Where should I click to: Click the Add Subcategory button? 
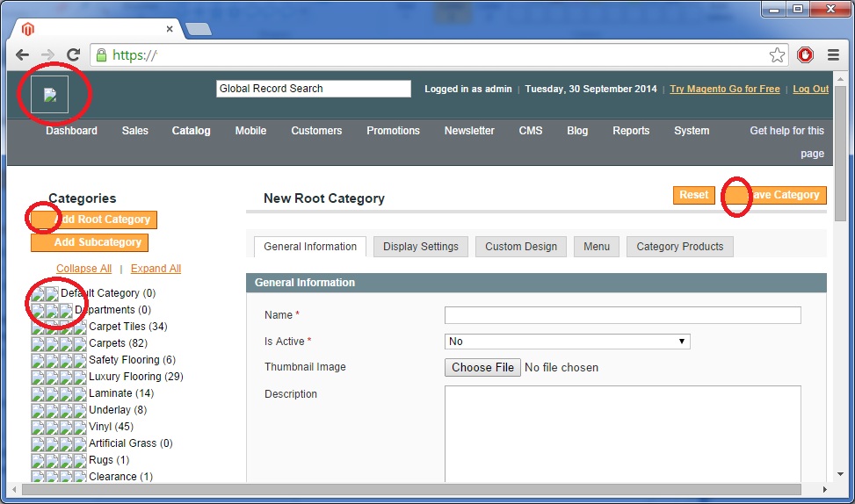(x=90, y=242)
